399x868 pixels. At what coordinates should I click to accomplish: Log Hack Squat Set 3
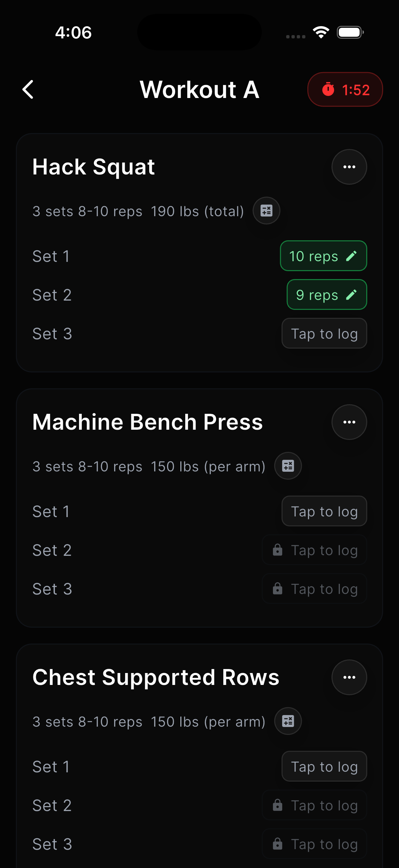324,334
